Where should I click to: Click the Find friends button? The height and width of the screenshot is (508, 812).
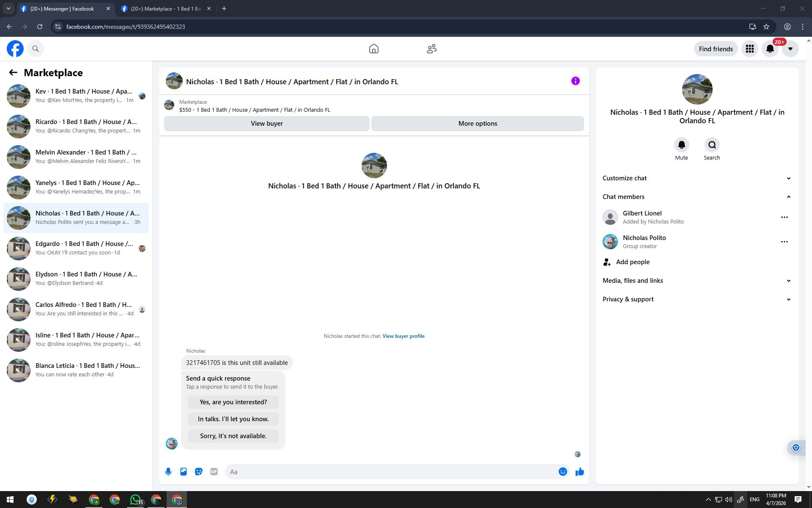click(716, 49)
